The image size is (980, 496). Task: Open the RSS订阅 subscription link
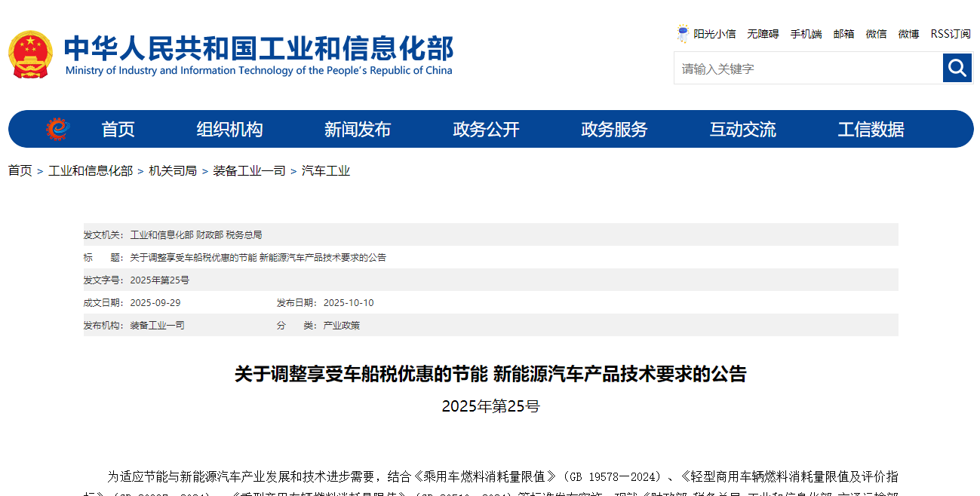[951, 34]
